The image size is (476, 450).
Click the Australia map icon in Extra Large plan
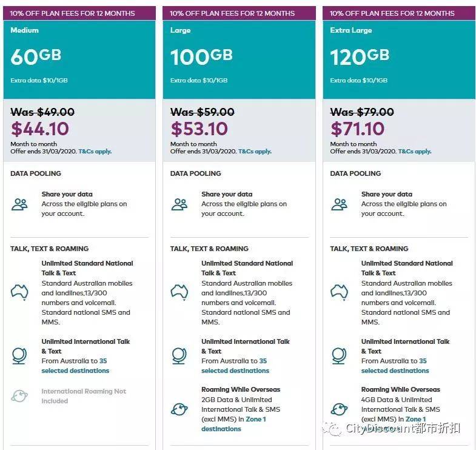[339, 292]
